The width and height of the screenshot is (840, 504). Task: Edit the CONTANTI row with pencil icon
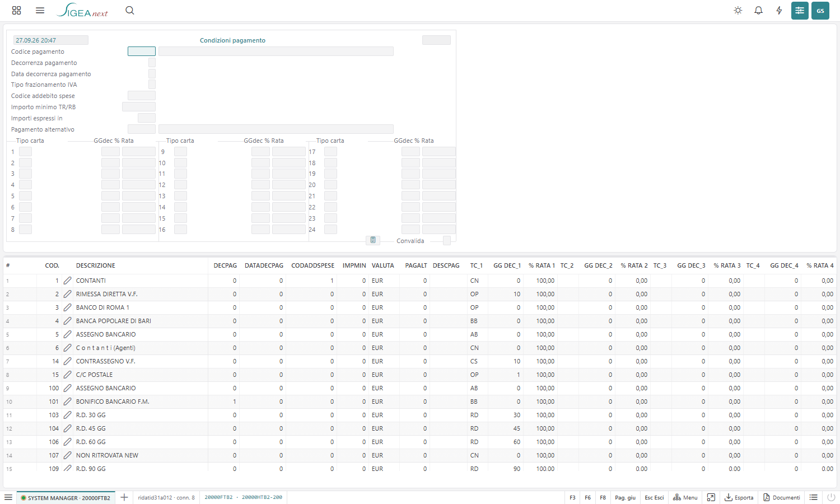click(x=67, y=281)
